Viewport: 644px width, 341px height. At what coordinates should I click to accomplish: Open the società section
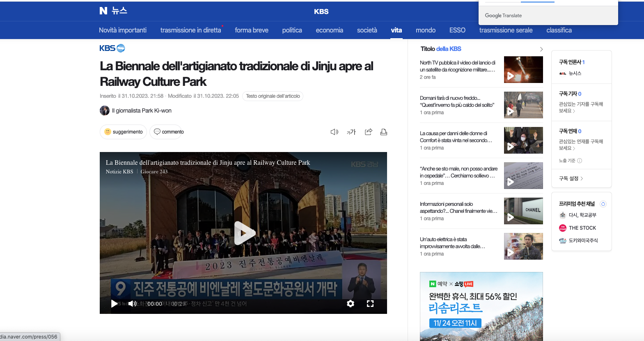click(367, 30)
